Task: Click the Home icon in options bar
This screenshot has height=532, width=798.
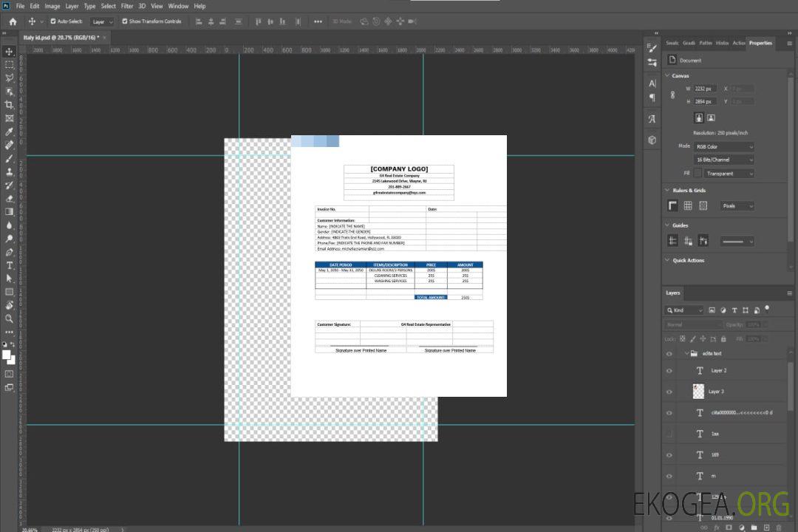Action: [13, 21]
